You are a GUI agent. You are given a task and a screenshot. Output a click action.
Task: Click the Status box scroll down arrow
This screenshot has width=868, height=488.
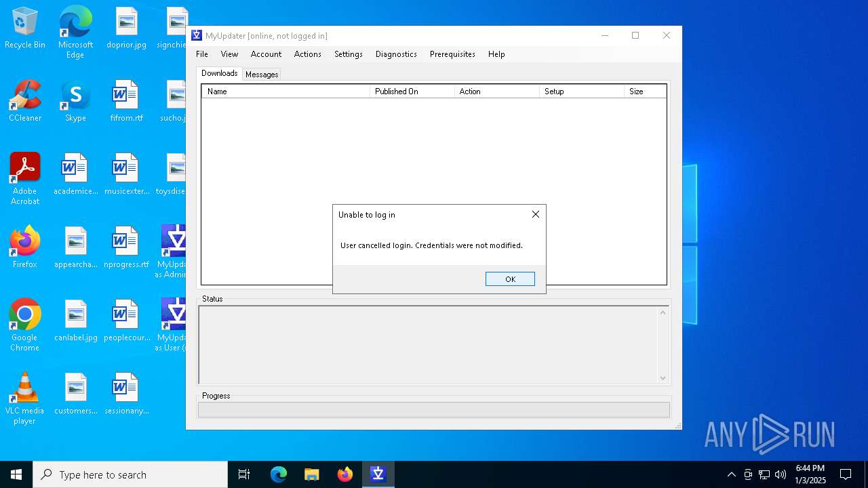[x=663, y=378]
